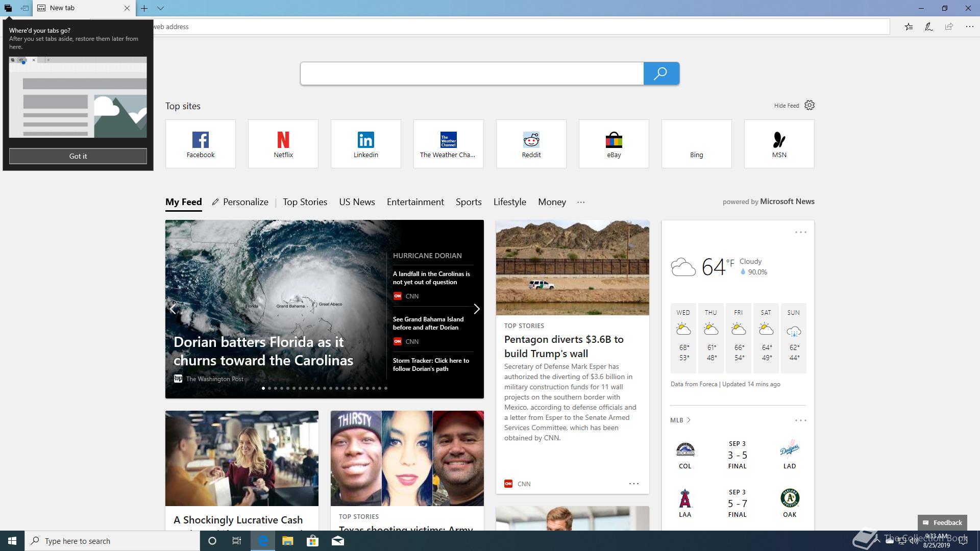The image size is (980, 551).
Task: Open Cortana circle icon in taskbar
Action: pos(212,541)
